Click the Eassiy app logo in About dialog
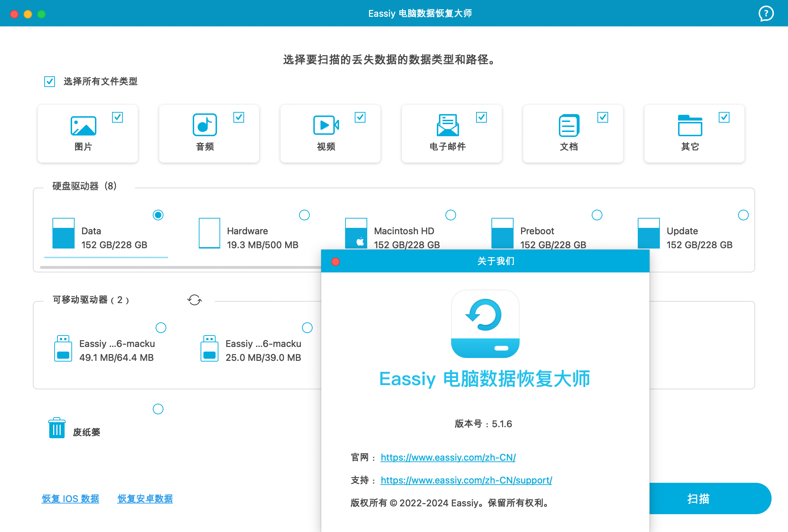The image size is (788, 532). [x=485, y=324]
